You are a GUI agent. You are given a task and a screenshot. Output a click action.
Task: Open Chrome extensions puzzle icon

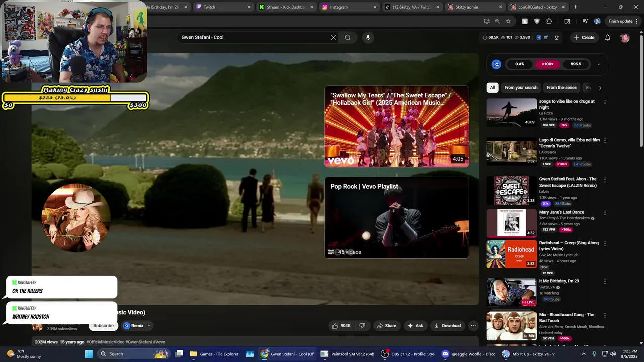click(549, 21)
